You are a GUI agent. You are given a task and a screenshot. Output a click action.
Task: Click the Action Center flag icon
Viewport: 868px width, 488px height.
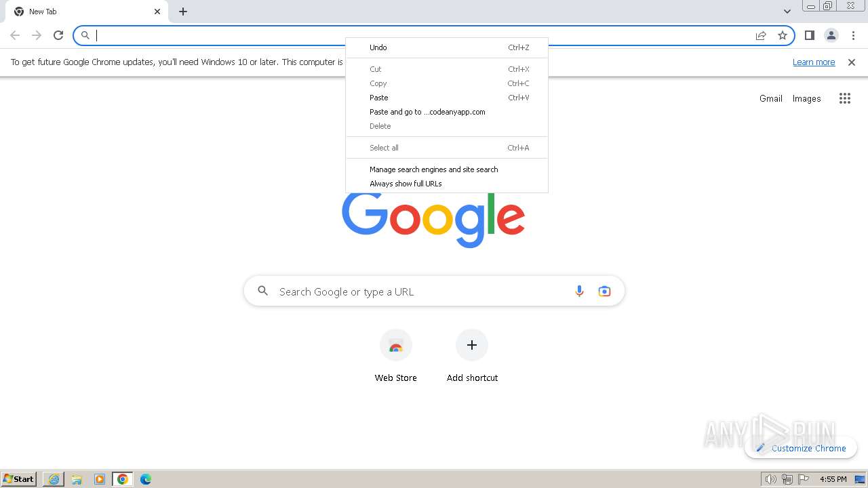[x=802, y=479]
